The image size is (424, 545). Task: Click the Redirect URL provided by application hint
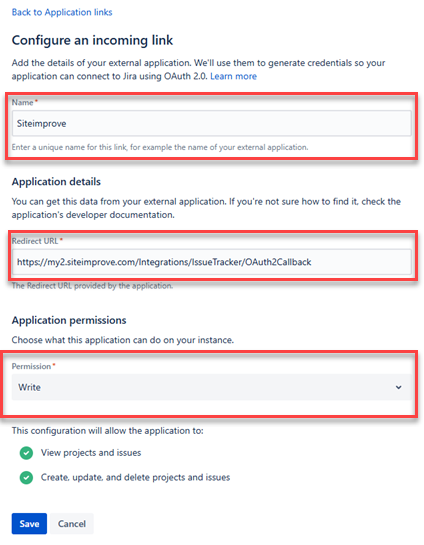point(92,286)
